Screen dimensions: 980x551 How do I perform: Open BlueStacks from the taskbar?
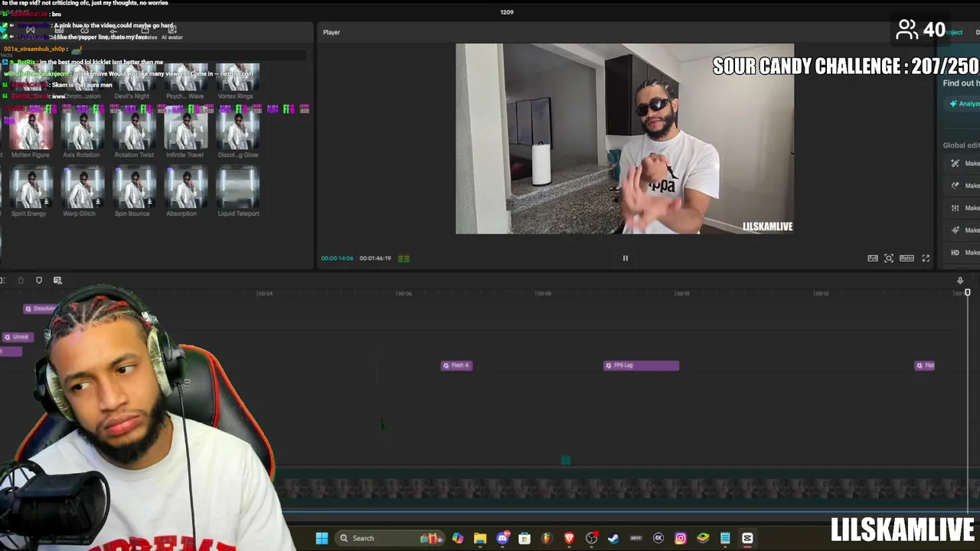[703, 538]
